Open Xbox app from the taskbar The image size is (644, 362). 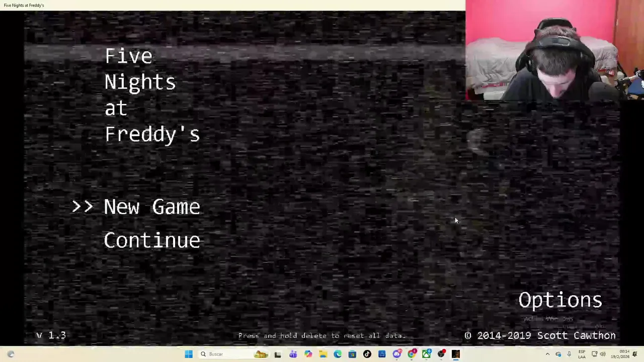[x=427, y=354]
